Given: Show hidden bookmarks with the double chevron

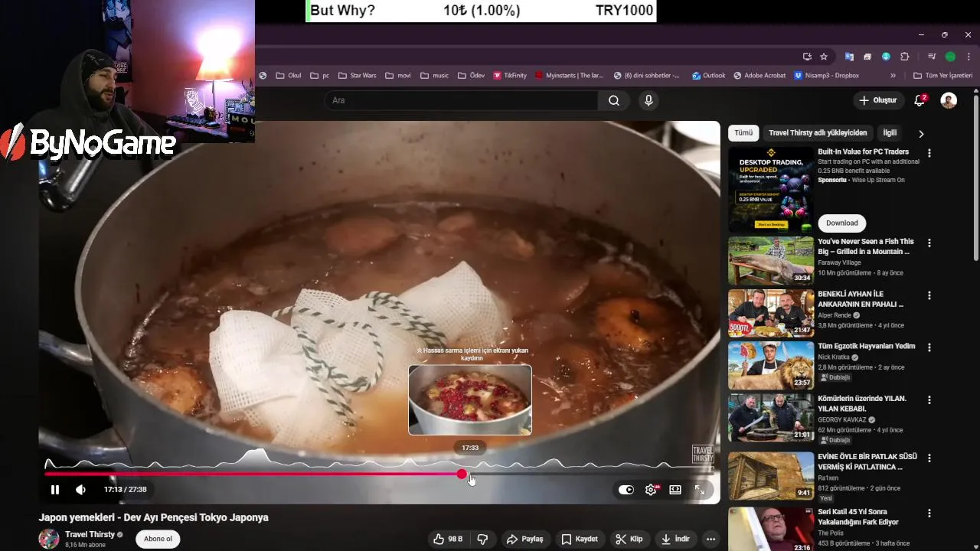Looking at the screenshot, I should point(893,76).
